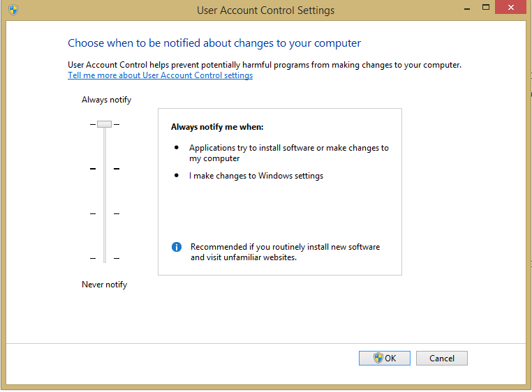This screenshot has height=392, width=532.
Task: Minimize the User Account Control Settings window
Action: pos(467,8)
